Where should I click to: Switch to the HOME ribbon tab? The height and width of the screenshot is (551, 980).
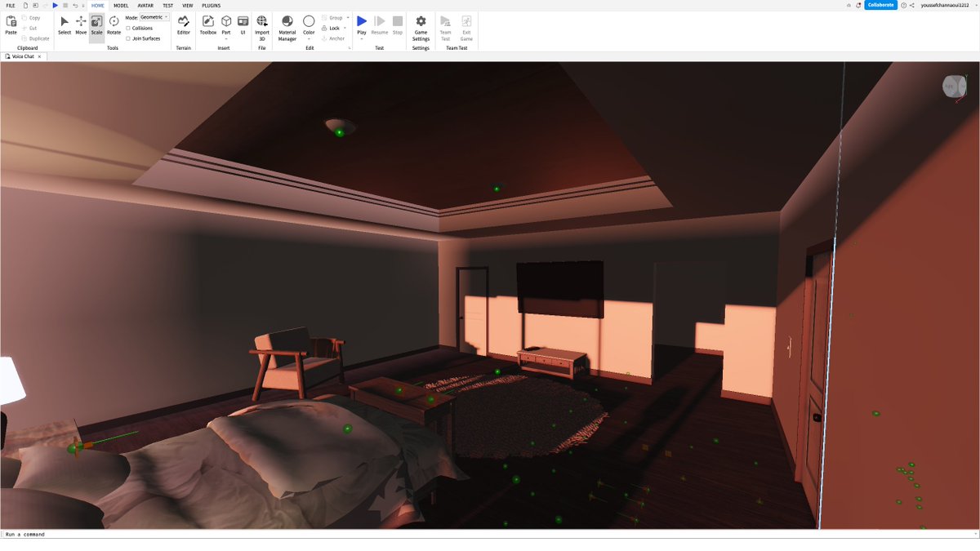pyautogui.click(x=98, y=5)
